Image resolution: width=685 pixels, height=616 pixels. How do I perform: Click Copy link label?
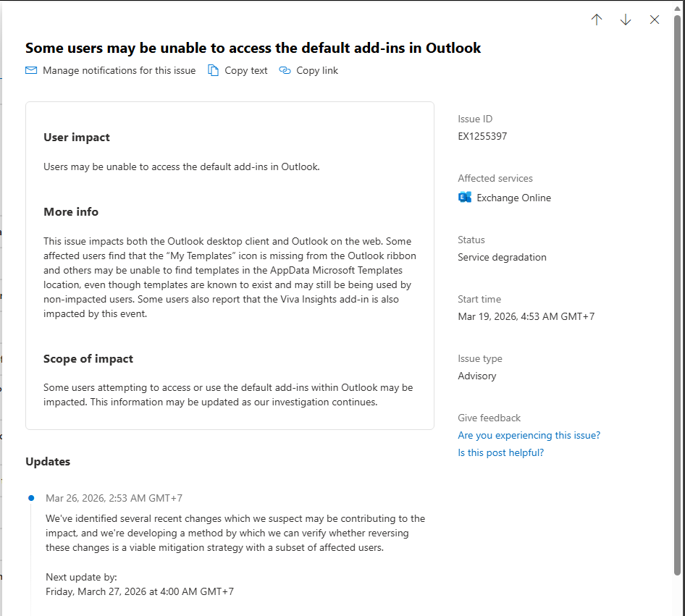tap(317, 70)
